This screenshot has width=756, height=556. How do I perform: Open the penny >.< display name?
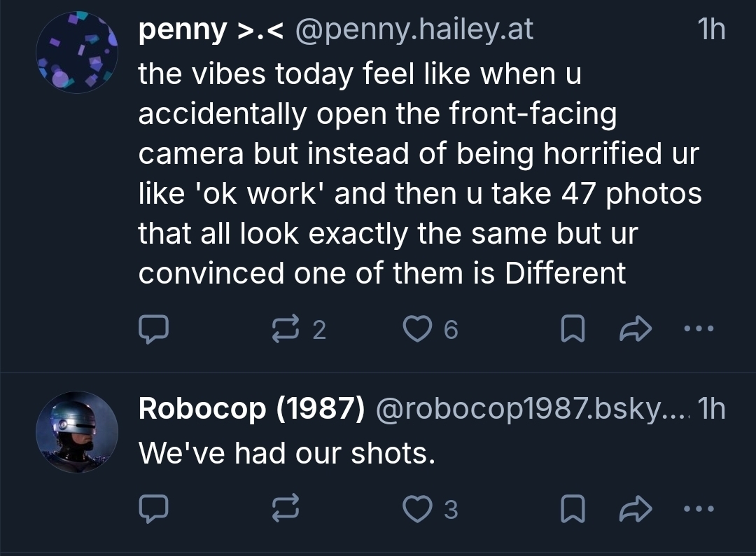pyautogui.click(x=210, y=30)
